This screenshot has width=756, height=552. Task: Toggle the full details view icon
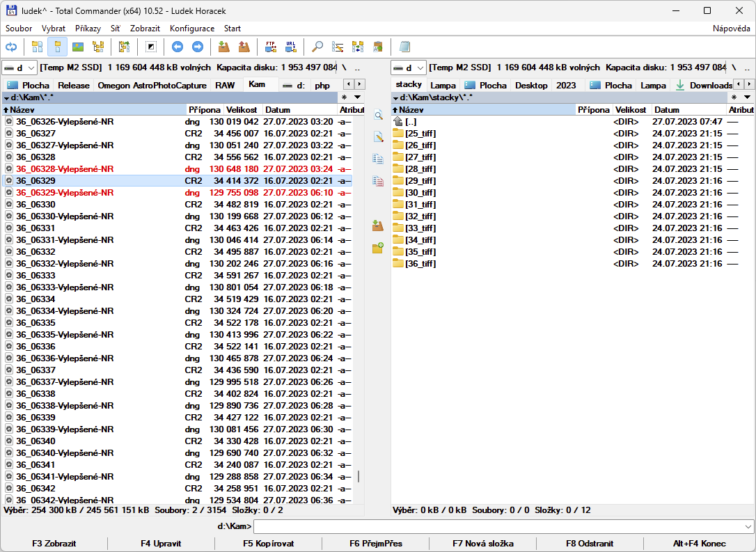57,47
